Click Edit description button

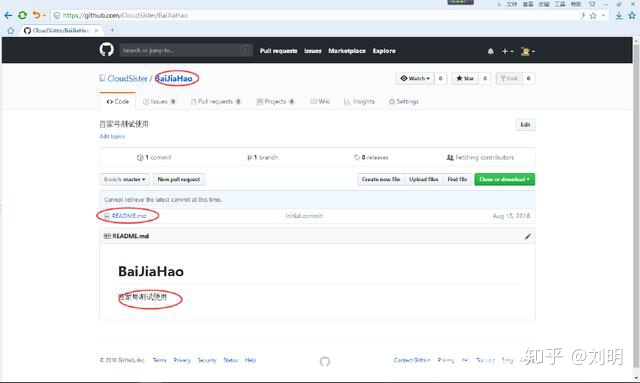click(525, 125)
